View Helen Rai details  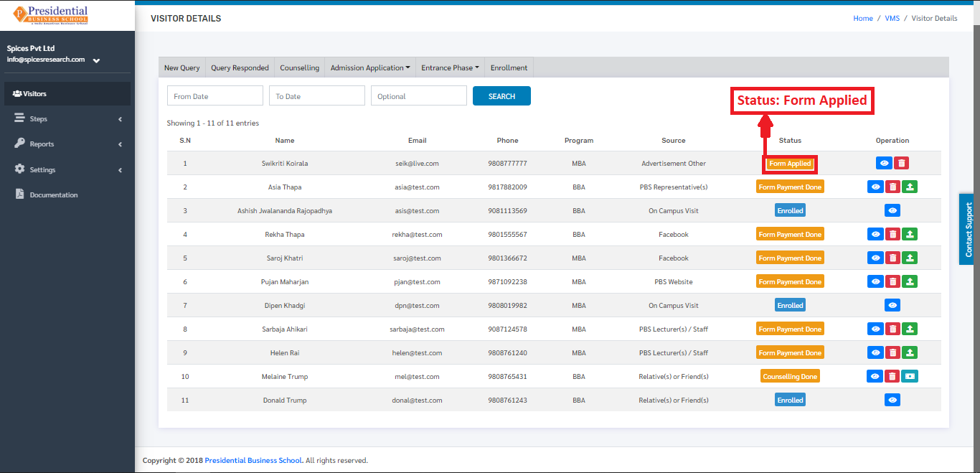pos(875,352)
